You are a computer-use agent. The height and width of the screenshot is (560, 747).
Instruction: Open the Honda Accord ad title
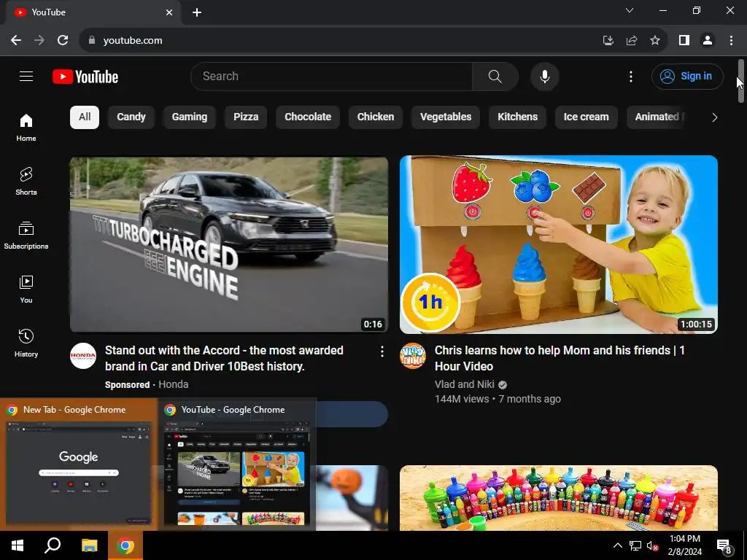224,358
